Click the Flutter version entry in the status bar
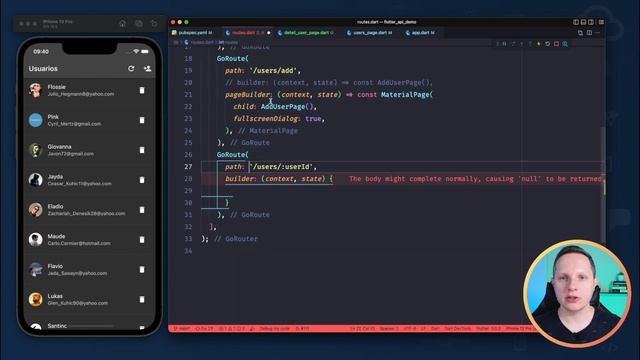Image resolution: width=640 pixels, height=360 pixels. coord(489,329)
